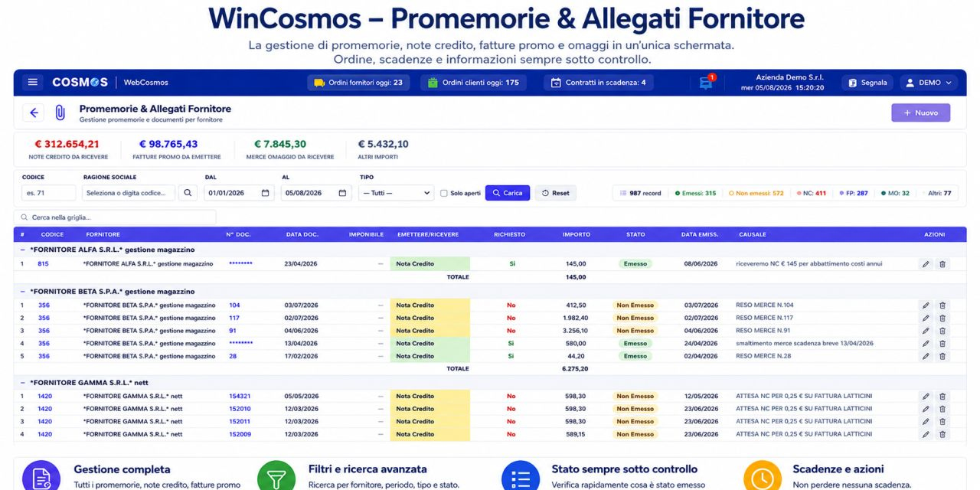This screenshot has height=490, width=980.
Task: Click code 815 link in Alfa row
Action: point(43,264)
